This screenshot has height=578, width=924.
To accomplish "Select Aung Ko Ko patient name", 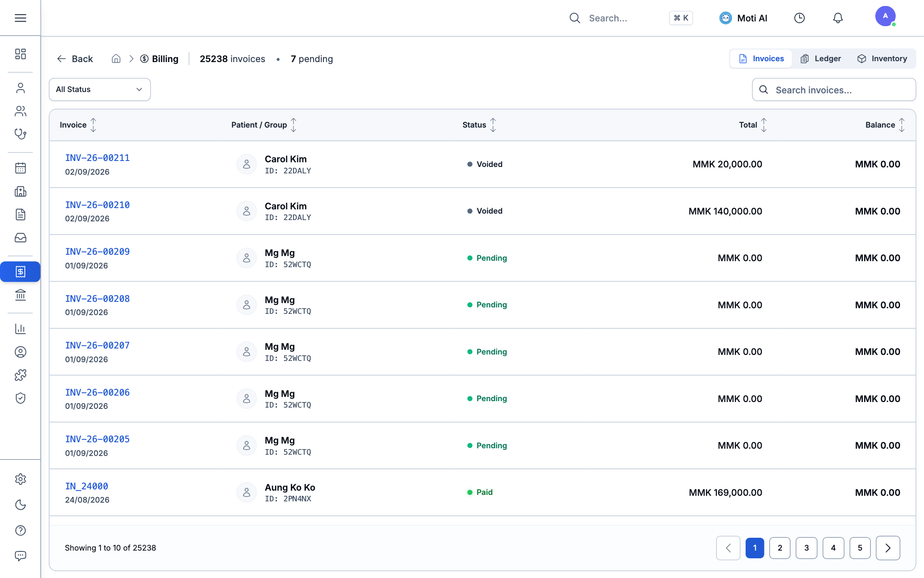I will (x=290, y=487).
